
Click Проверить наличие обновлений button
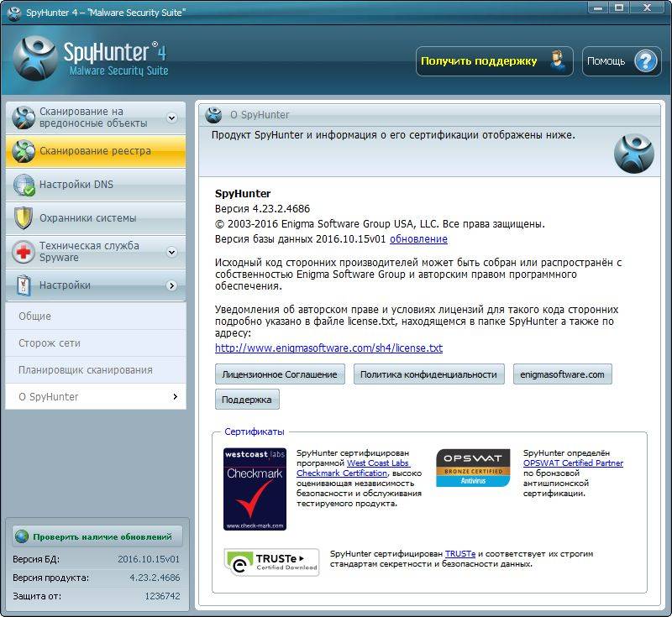tap(97, 536)
